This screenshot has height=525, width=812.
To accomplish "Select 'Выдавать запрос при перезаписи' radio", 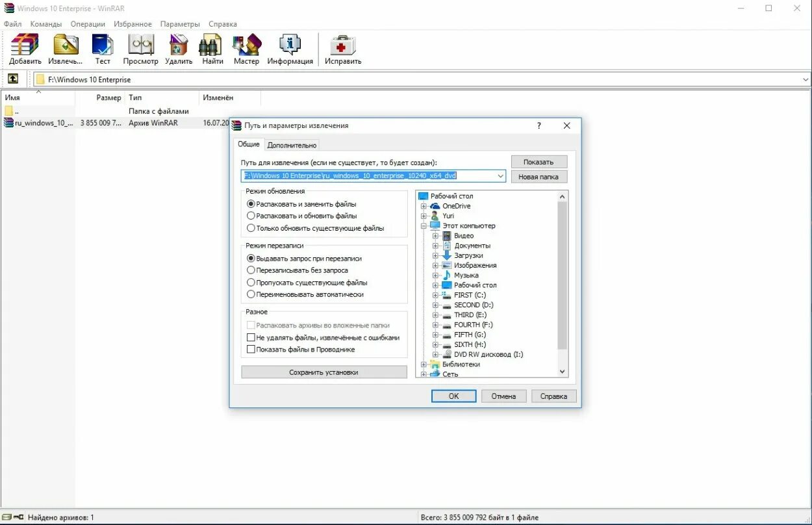I will (251, 258).
